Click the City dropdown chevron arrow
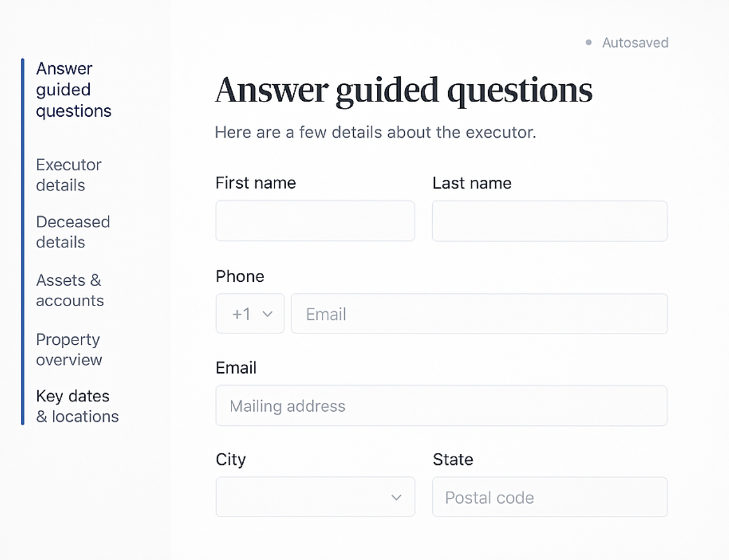Viewport: 729px width, 560px height. point(396,498)
